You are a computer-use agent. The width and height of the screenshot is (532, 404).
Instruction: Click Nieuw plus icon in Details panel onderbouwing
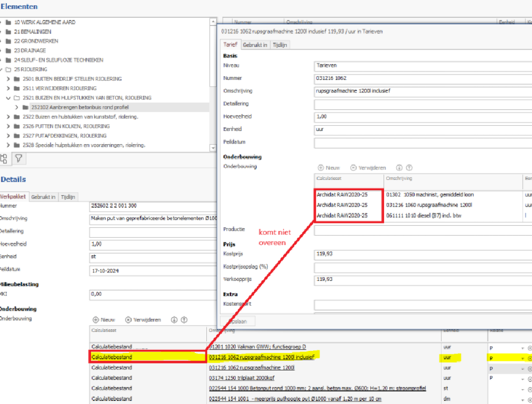pyautogui.click(x=96, y=319)
